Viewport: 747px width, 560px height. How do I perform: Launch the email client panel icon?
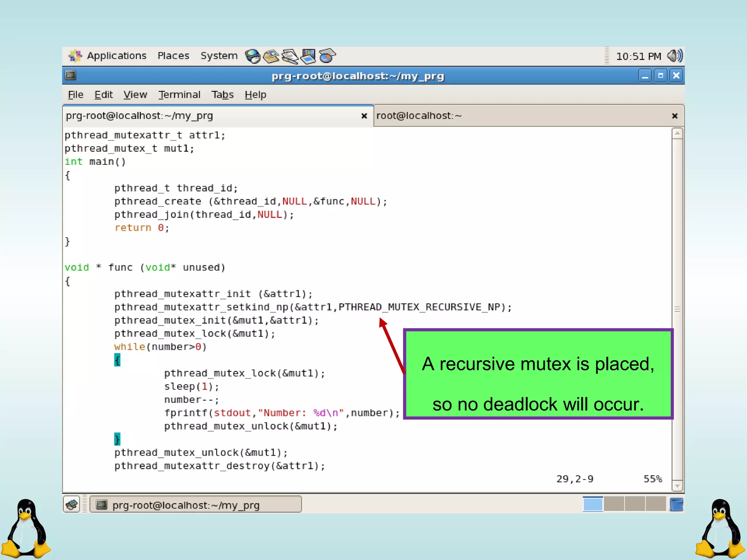point(271,56)
